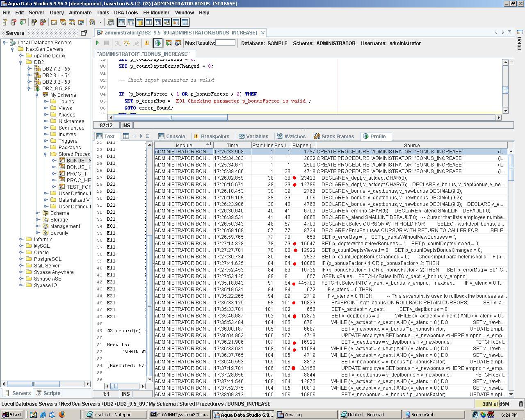Detach the Servers panel using its corner icon
Screen dimensions: 525x420
coord(84,33)
